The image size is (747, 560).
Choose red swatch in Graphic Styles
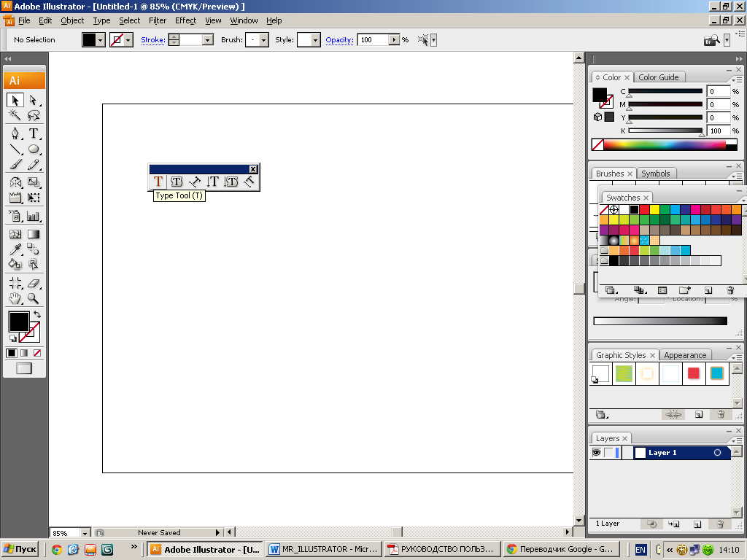pyautogui.click(x=693, y=373)
